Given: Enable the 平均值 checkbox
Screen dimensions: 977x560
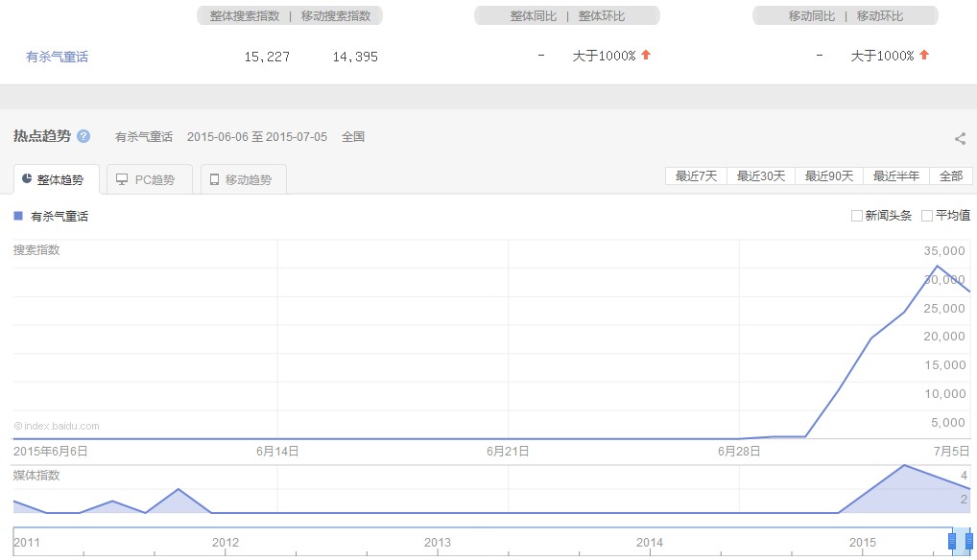Looking at the screenshot, I should [x=927, y=216].
